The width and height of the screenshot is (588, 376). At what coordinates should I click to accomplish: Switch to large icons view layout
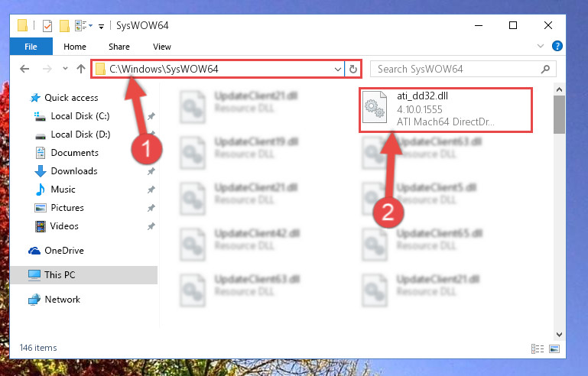[x=554, y=348]
